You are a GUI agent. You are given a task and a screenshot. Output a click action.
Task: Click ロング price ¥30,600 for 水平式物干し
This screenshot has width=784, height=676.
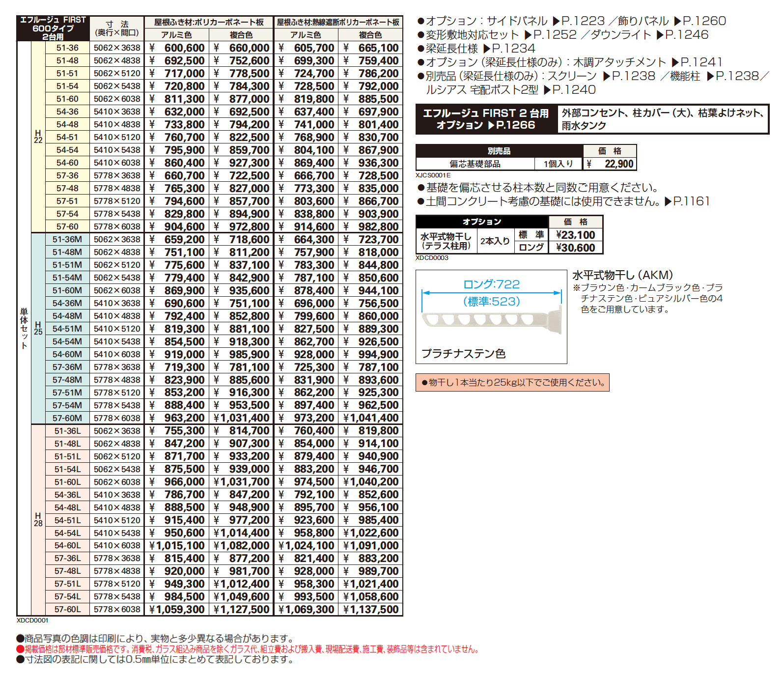[576, 248]
